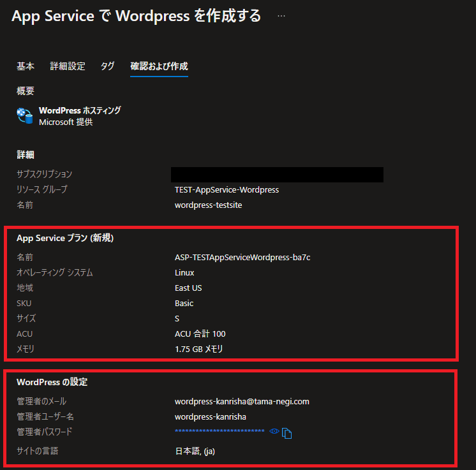Click the 管理者のメール label
Viewport: 476px width, 470px height.
click(x=41, y=401)
